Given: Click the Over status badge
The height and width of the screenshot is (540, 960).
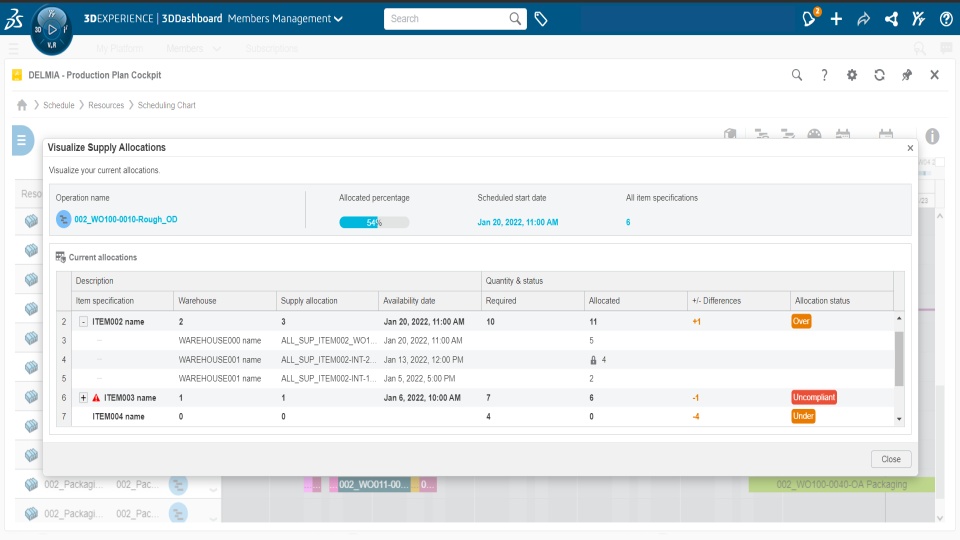Looking at the screenshot, I should (x=801, y=321).
